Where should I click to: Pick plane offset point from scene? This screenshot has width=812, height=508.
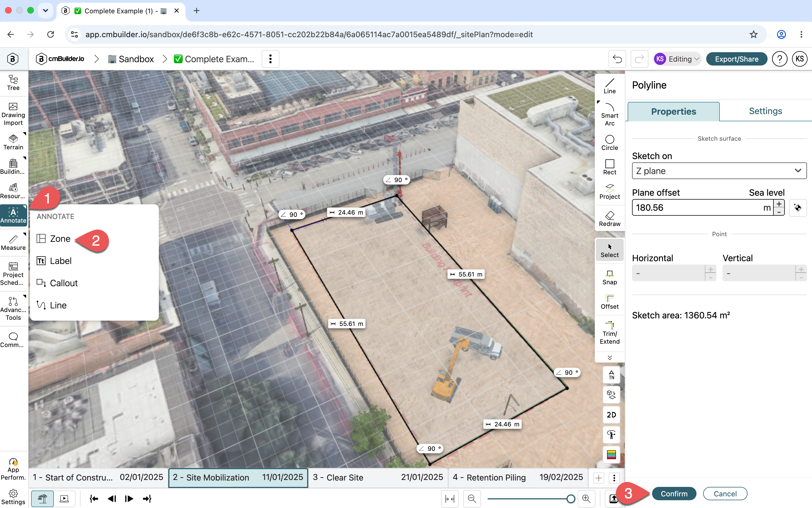[798, 208]
